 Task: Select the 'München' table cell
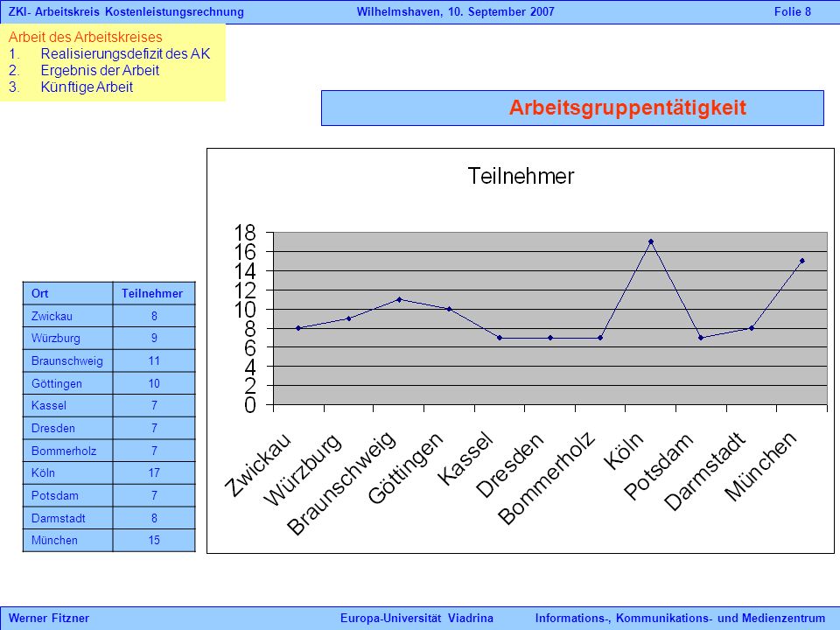(x=67, y=540)
